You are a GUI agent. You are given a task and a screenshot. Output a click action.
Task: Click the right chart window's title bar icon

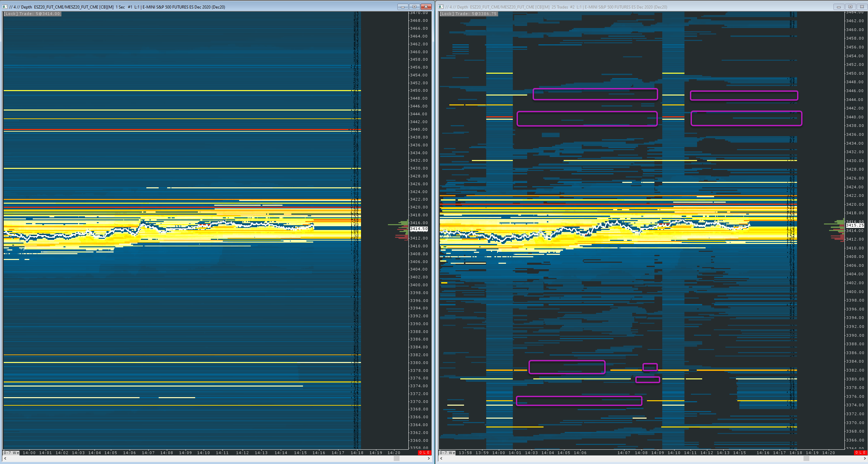441,7
